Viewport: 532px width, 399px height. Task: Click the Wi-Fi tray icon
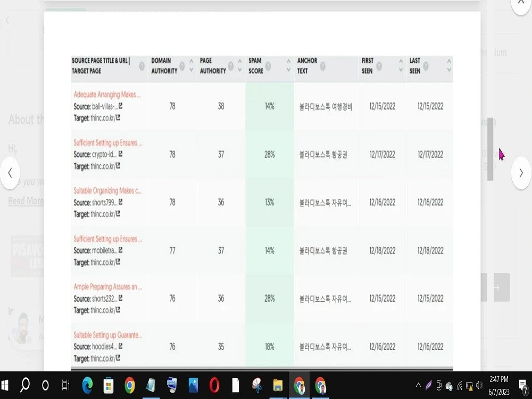(x=460, y=385)
